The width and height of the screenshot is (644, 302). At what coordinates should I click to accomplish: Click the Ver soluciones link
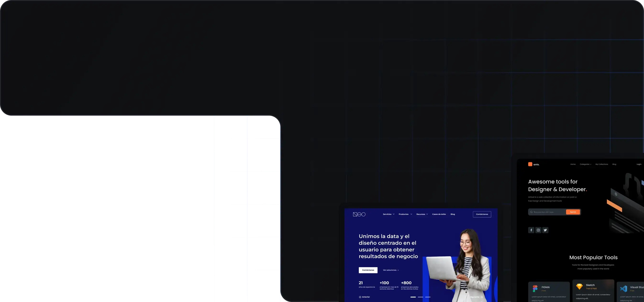391,270
